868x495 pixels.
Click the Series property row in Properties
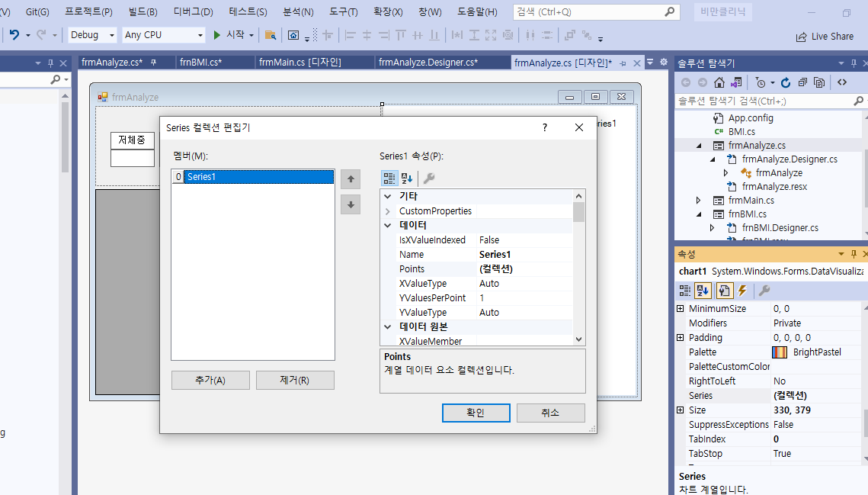[x=770, y=395]
